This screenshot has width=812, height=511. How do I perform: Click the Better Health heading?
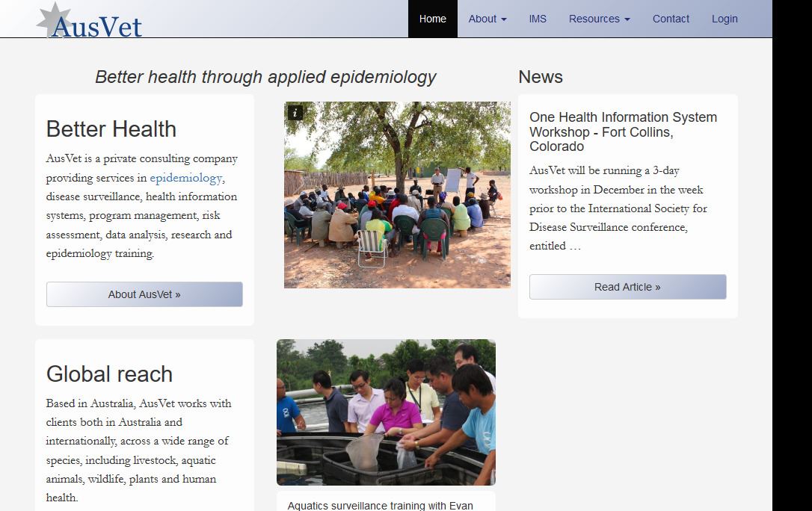111,129
